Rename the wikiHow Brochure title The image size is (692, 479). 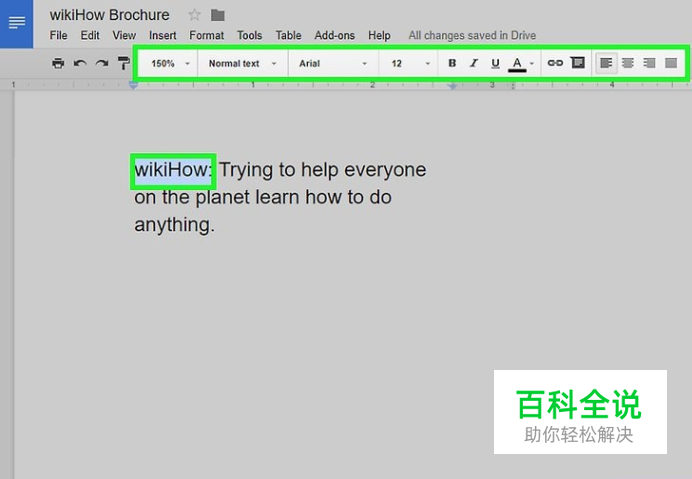pyautogui.click(x=109, y=15)
